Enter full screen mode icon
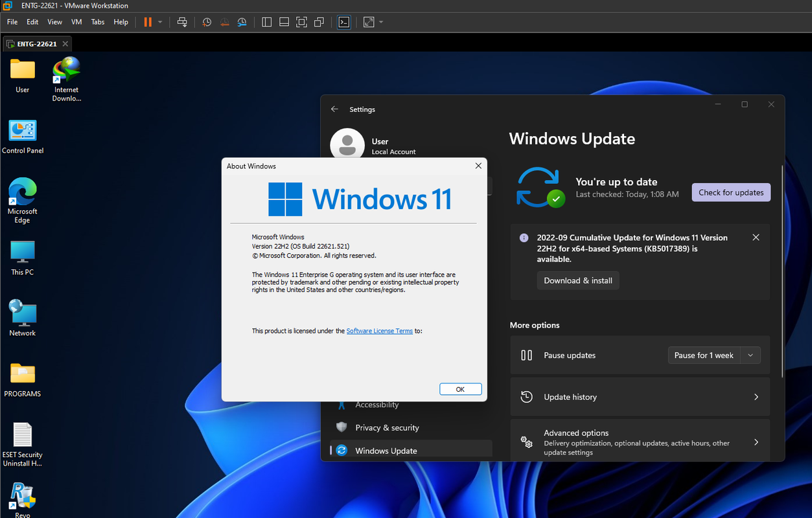 click(x=301, y=22)
